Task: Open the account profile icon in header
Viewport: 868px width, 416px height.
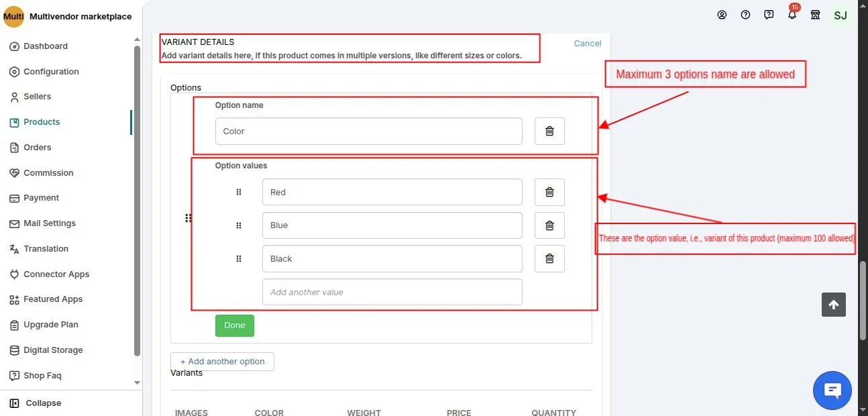Action: coord(722,14)
